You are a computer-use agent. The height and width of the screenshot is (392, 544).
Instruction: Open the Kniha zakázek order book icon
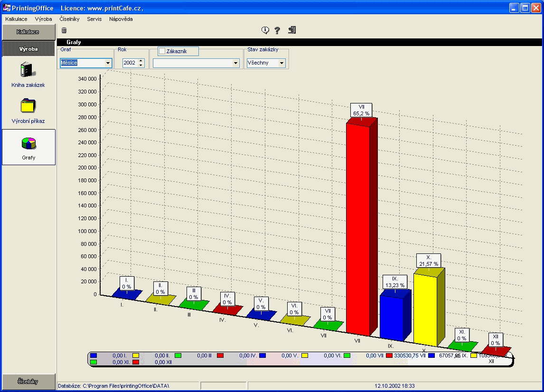pos(28,70)
